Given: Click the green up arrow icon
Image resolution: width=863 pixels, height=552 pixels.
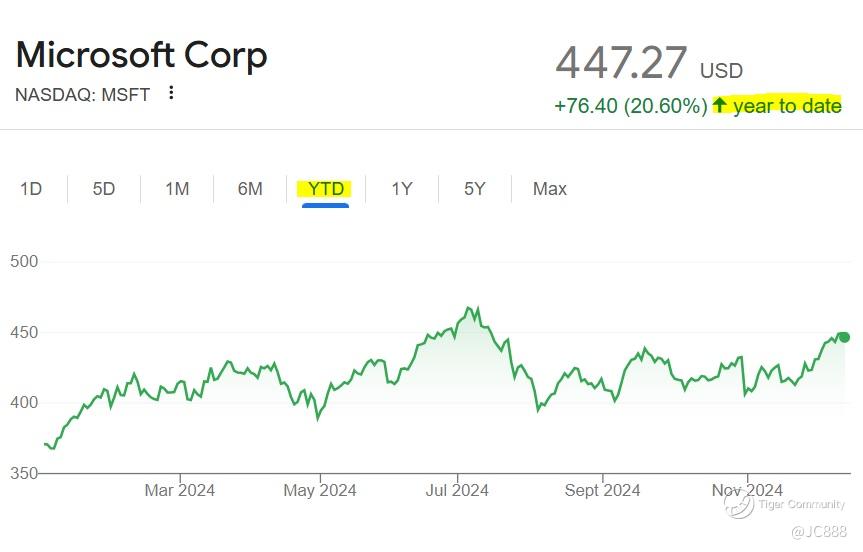Looking at the screenshot, I should [x=719, y=105].
